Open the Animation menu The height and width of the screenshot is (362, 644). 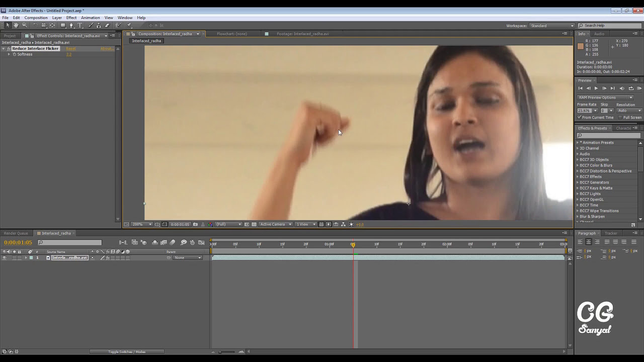click(x=91, y=18)
